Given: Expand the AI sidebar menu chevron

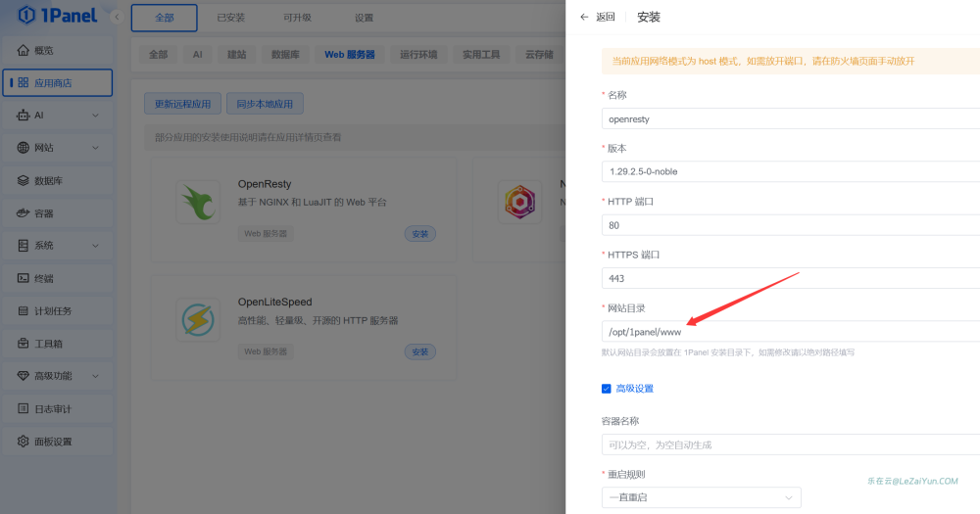Looking at the screenshot, I should tap(96, 115).
